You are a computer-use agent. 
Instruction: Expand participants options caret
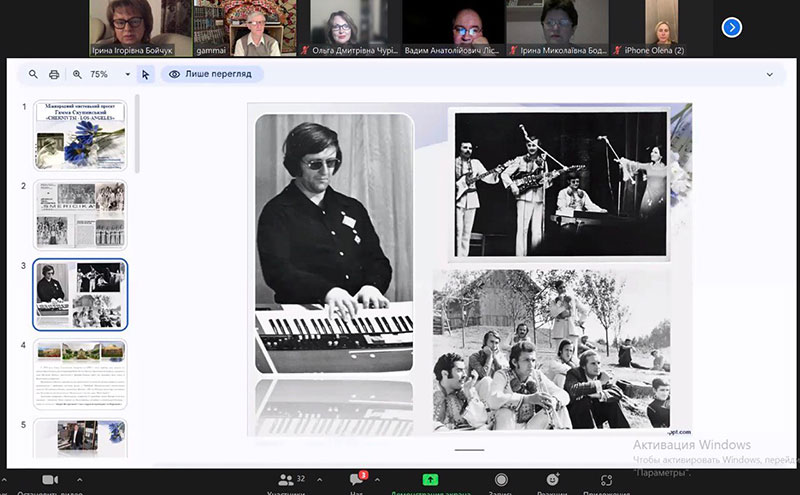click(319, 480)
